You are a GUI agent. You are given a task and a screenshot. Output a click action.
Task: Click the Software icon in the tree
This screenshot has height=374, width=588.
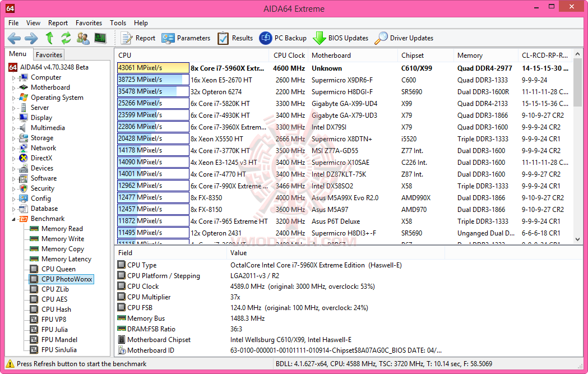click(24, 178)
